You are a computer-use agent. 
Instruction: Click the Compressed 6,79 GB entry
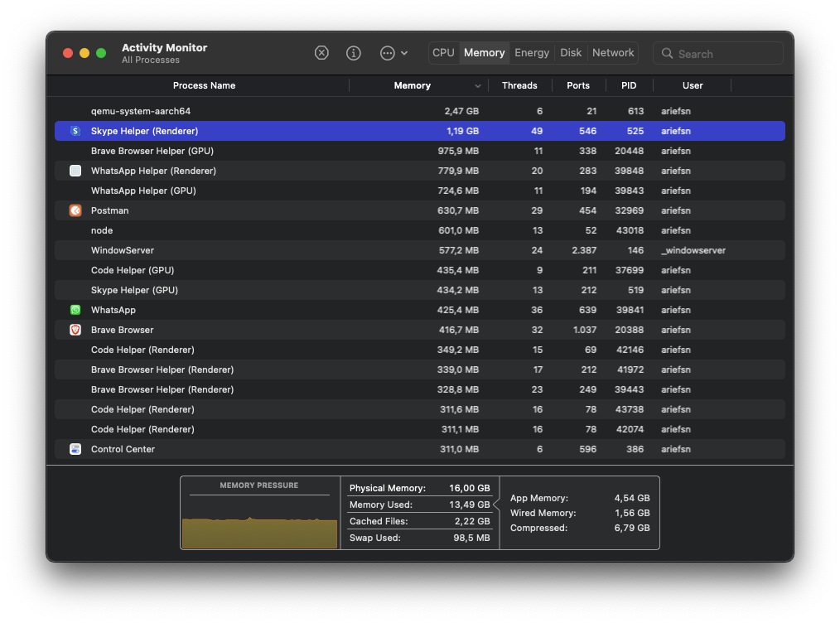tap(580, 528)
